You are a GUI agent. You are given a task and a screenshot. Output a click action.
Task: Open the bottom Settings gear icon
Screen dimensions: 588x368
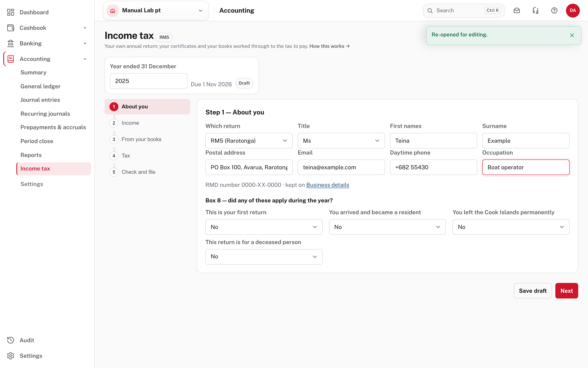coord(10,356)
